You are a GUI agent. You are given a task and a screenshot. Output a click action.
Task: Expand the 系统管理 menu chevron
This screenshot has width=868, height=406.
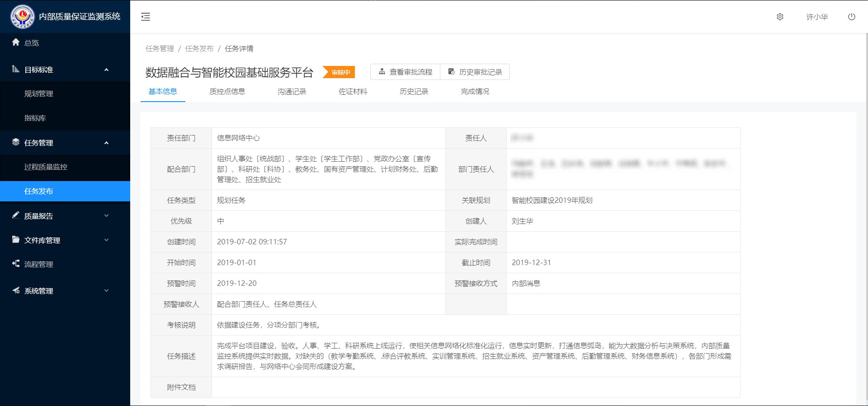tap(106, 291)
